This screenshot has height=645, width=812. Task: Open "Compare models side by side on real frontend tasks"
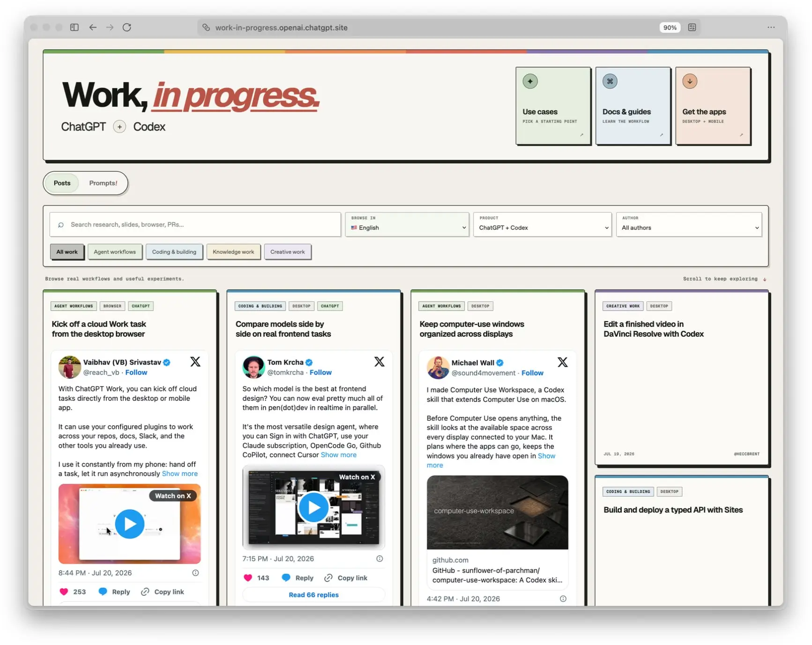click(283, 329)
